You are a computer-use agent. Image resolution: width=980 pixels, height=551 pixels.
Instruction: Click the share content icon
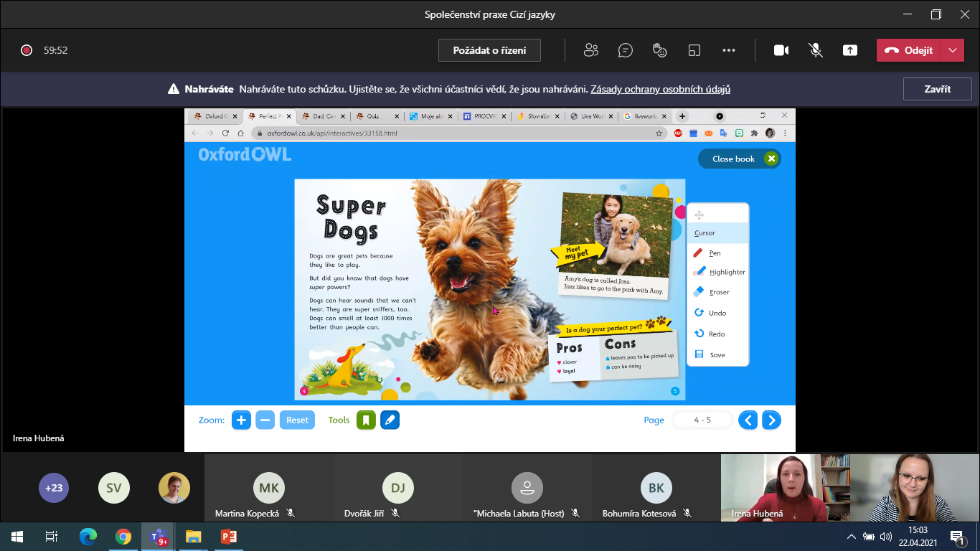[x=850, y=50]
